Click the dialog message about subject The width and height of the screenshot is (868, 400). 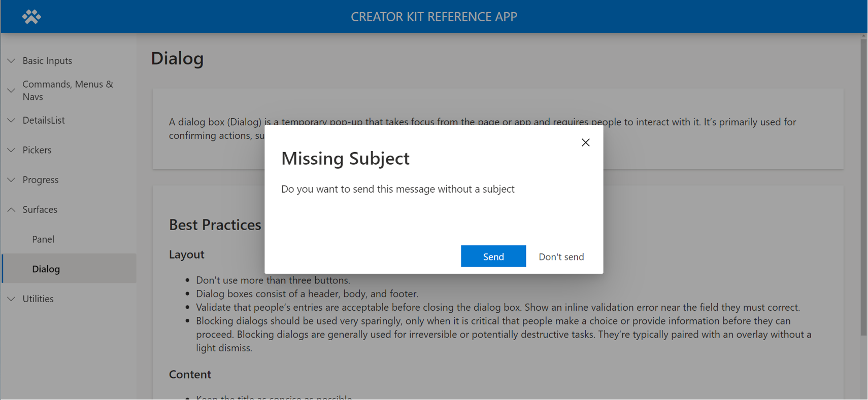[398, 189]
